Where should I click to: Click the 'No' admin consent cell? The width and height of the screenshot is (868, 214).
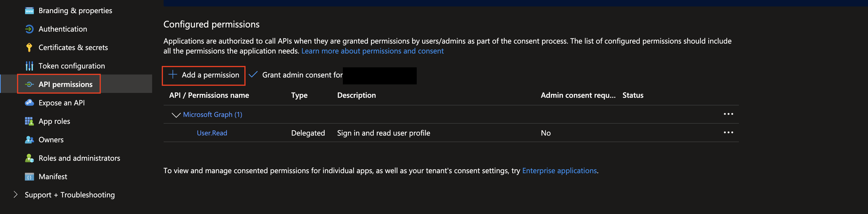[x=546, y=133]
